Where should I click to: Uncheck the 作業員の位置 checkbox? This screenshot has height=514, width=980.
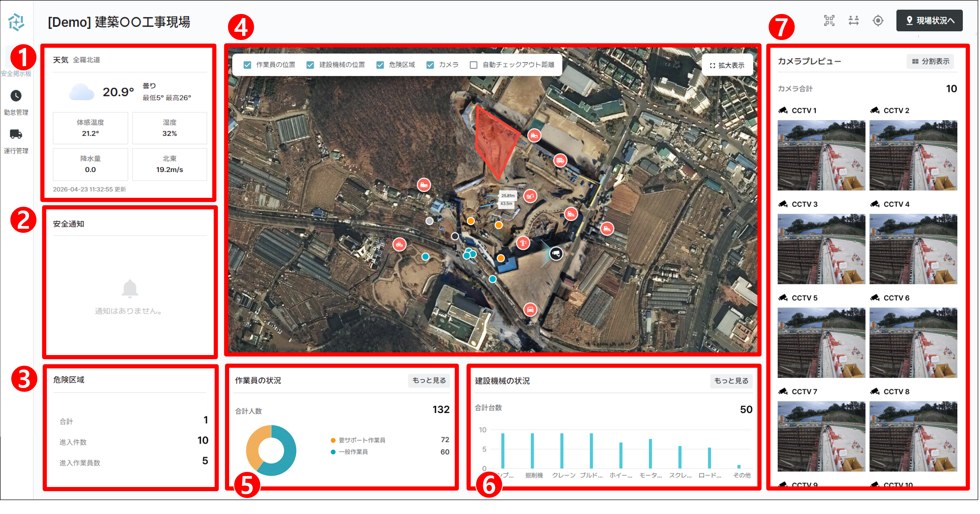[x=247, y=65]
